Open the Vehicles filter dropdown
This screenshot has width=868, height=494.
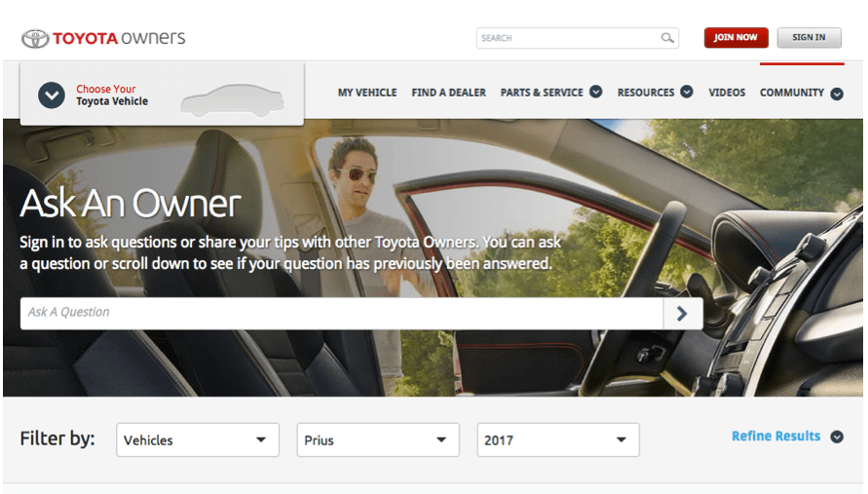pyautogui.click(x=198, y=440)
